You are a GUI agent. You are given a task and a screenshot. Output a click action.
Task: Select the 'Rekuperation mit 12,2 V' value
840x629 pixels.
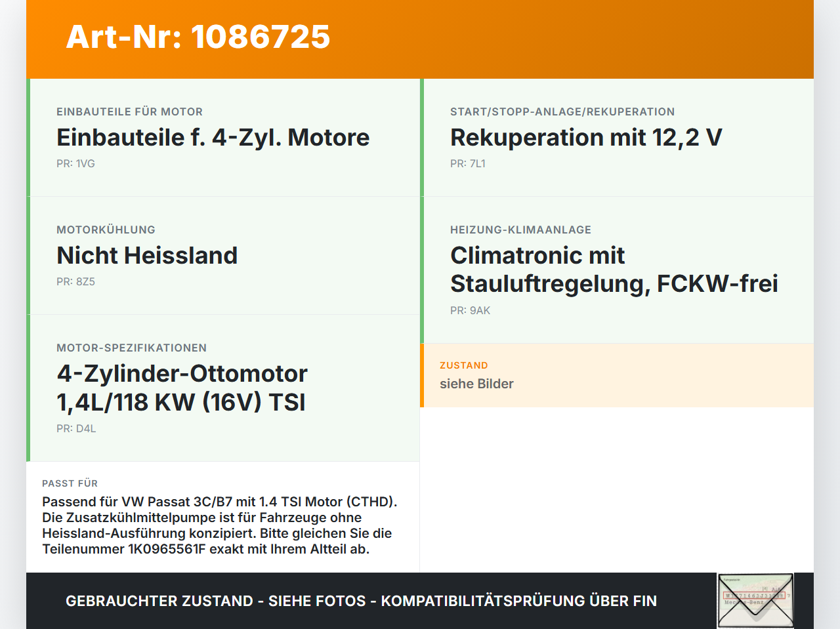point(586,138)
